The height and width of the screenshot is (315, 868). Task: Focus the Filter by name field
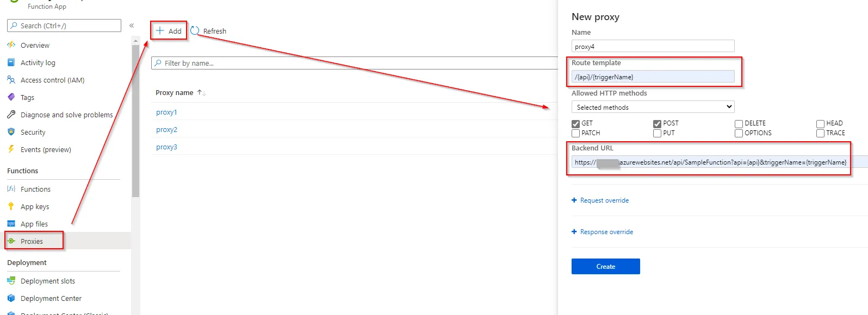point(355,63)
